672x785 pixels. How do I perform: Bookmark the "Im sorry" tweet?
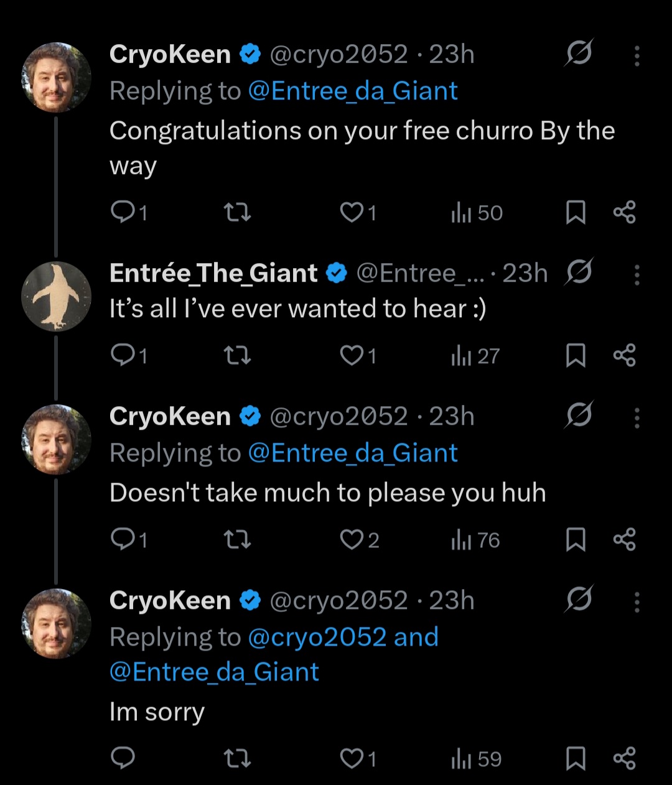coord(576,759)
